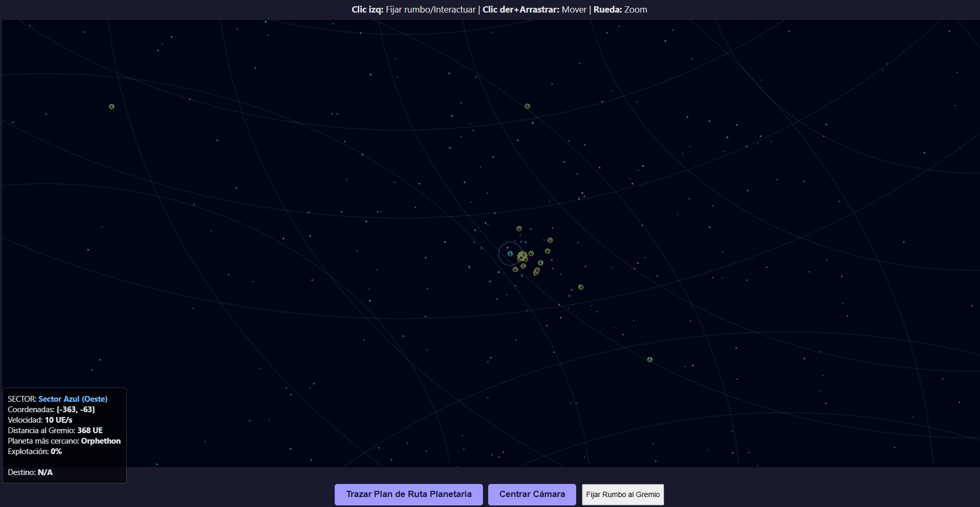Click the isolated planet at top center of map
This screenshot has width=980, height=507.
(x=527, y=106)
